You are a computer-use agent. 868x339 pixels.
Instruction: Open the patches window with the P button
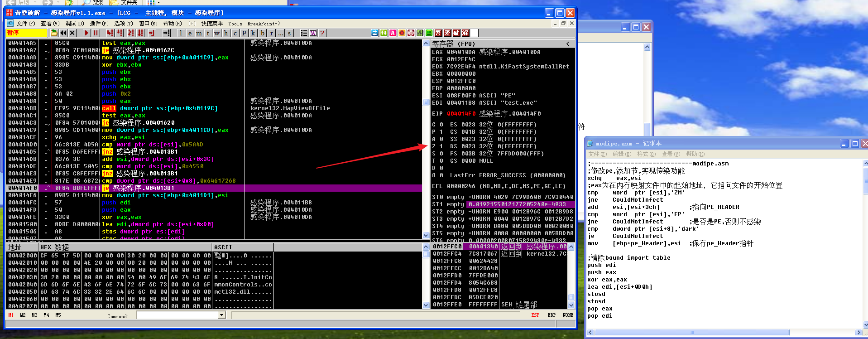(x=244, y=33)
